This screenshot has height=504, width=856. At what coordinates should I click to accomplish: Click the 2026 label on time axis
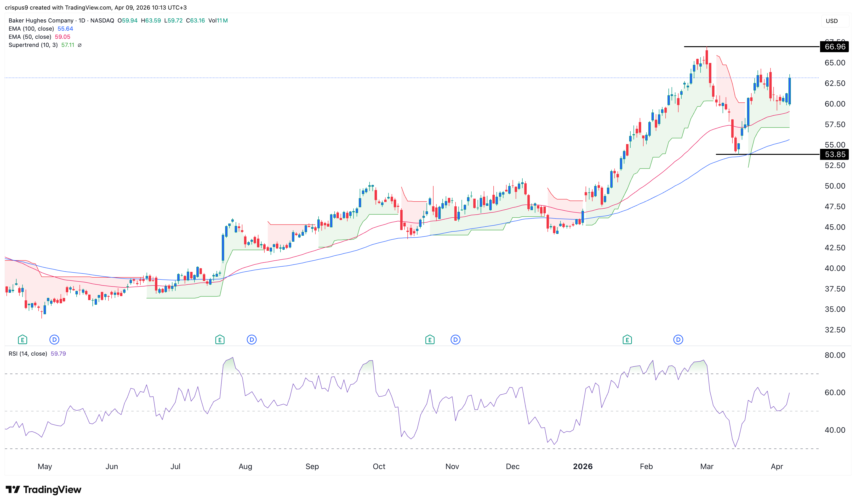(582, 466)
